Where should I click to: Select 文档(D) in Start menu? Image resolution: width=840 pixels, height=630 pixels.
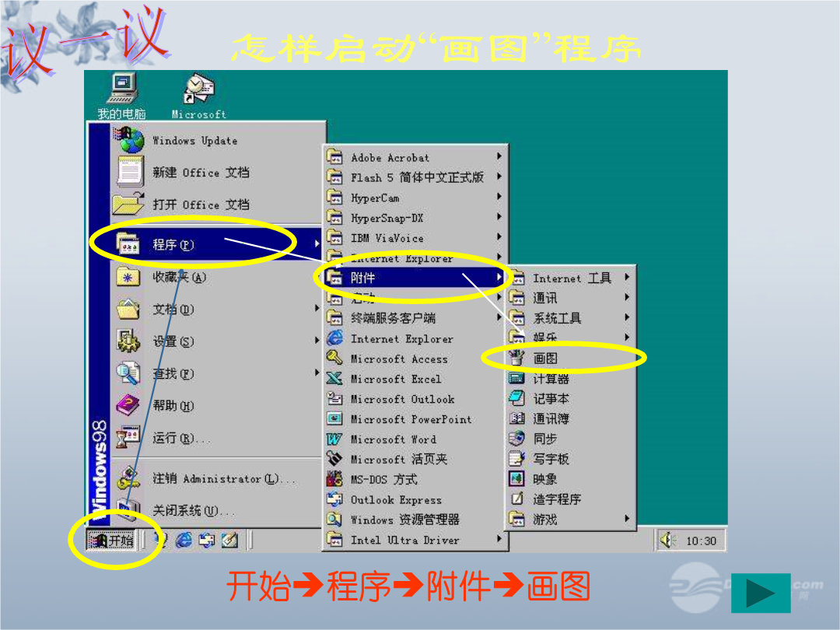click(x=216, y=309)
